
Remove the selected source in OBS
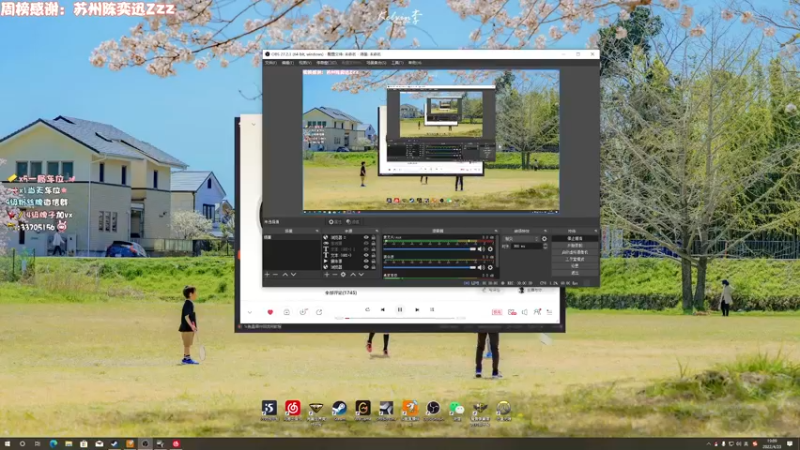335,274
